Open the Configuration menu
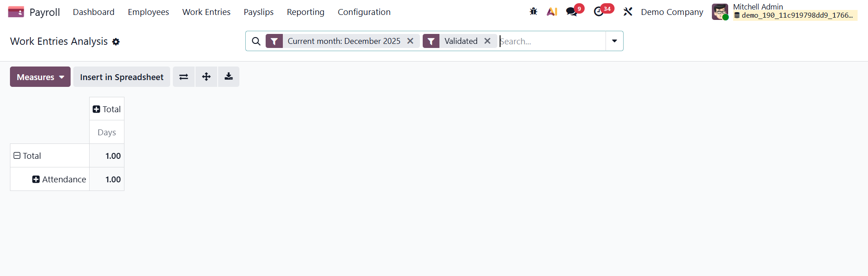868x276 pixels. pyautogui.click(x=364, y=12)
